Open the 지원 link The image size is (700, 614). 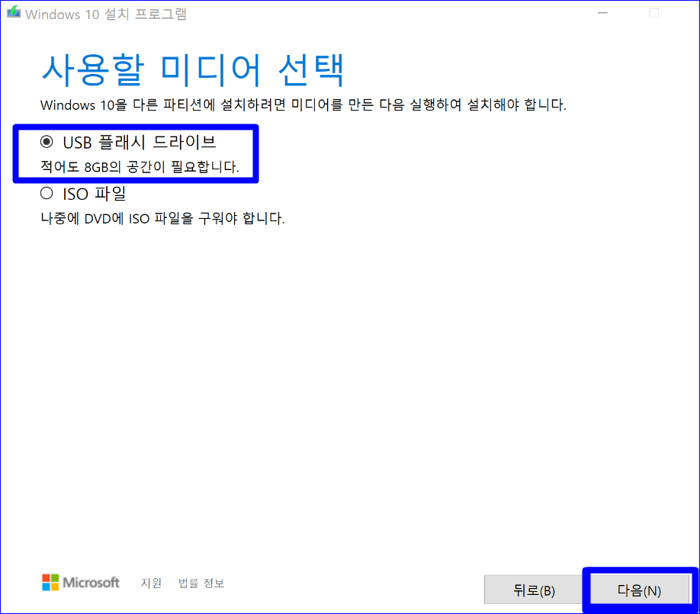(x=151, y=583)
